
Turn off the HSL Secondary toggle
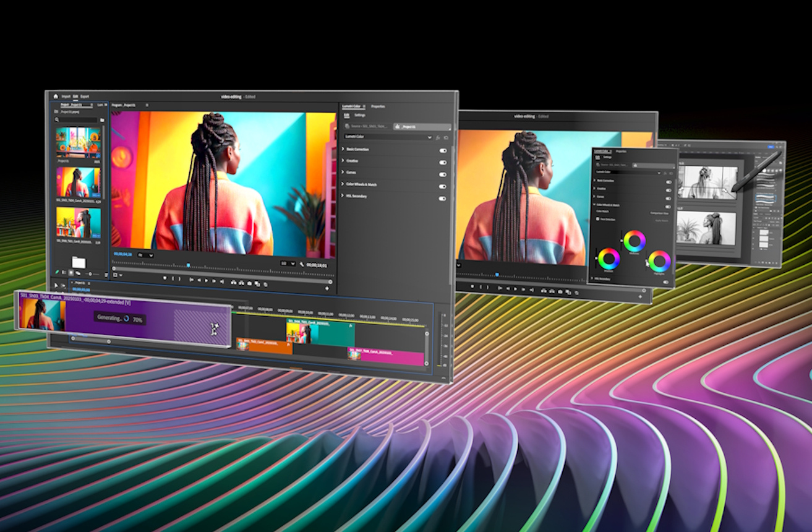pos(443,199)
